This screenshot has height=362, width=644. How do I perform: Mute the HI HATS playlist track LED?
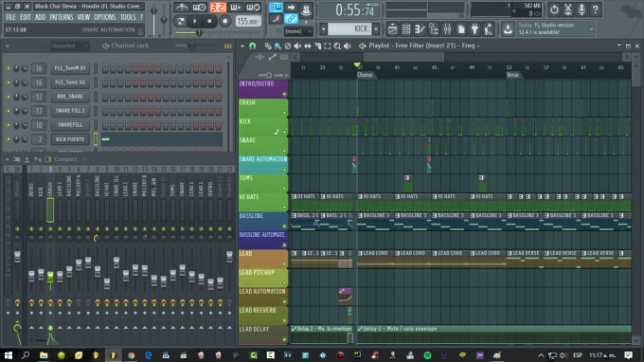coord(284,208)
